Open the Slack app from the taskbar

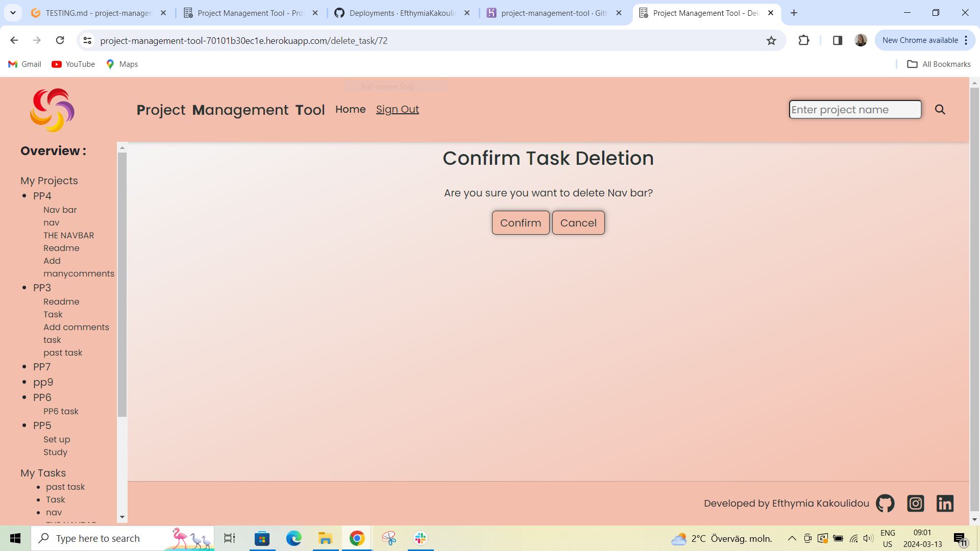pos(420,538)
